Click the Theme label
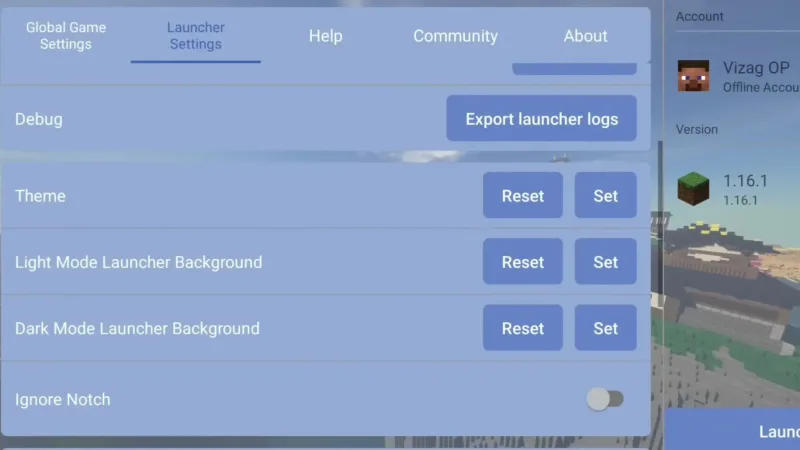This screenshot has height=450, width=800. [40, 196]
